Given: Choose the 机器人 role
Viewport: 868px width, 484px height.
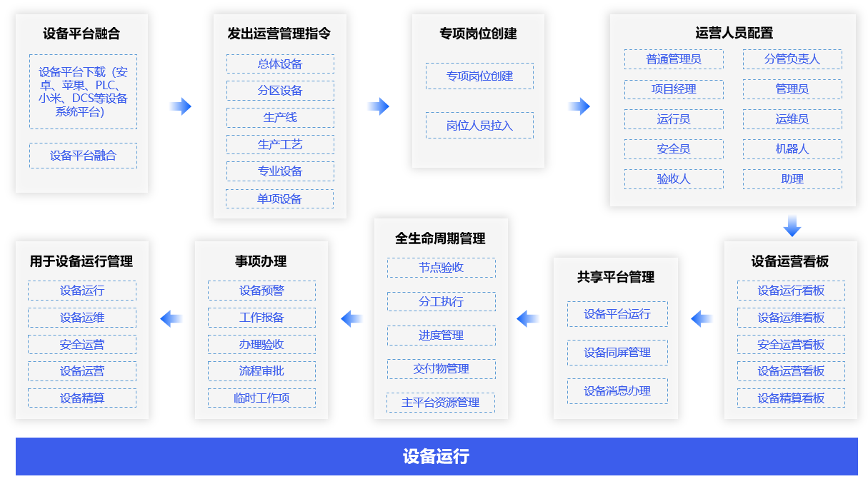Looking at the screenshot, I should (x=792, y=149).
